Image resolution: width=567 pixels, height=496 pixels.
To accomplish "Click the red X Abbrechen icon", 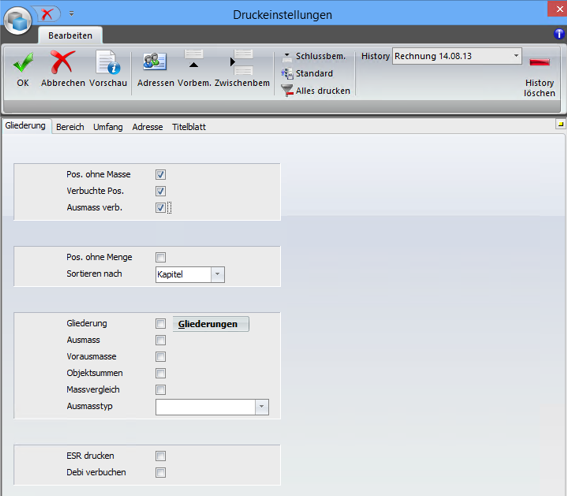I will coord(63,62).
